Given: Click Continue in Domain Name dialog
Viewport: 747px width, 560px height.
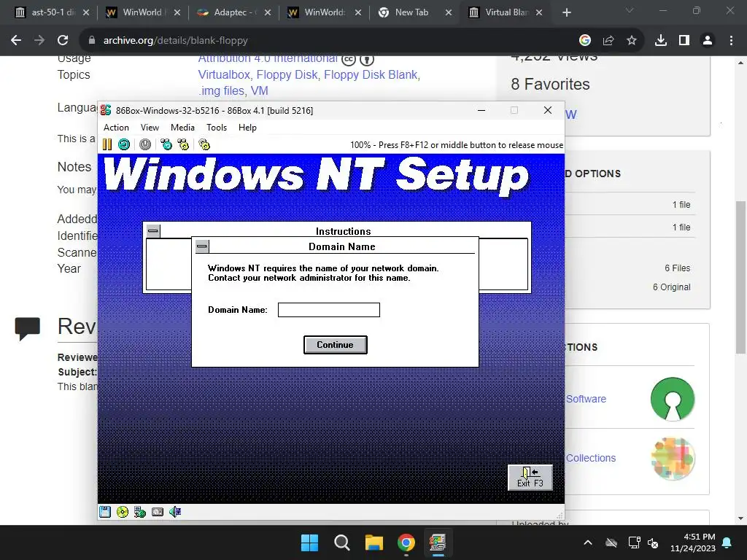Looking at the screenshot, I should 336,345.
